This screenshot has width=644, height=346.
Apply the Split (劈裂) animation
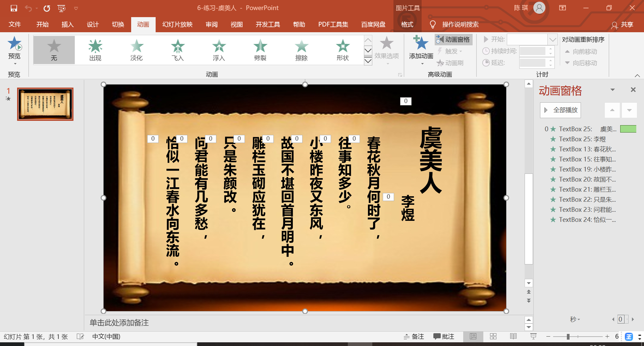pos(260,50)
